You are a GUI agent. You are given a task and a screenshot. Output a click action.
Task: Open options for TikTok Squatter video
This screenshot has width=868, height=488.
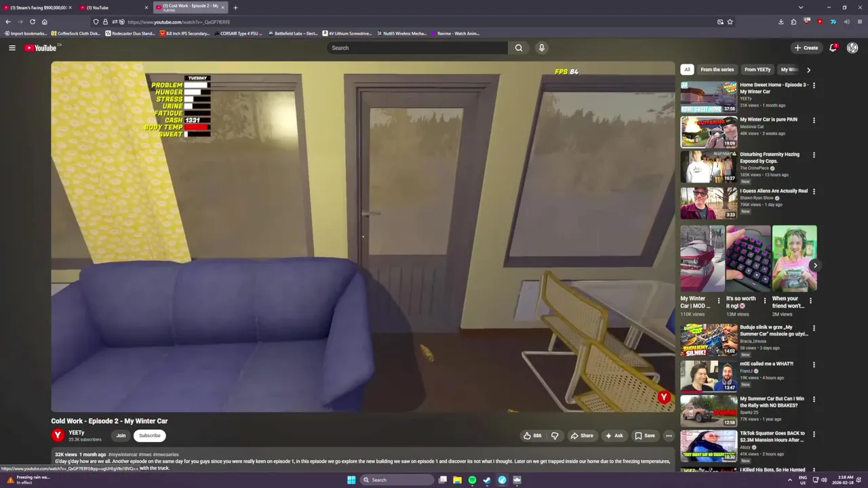[814, 434]
